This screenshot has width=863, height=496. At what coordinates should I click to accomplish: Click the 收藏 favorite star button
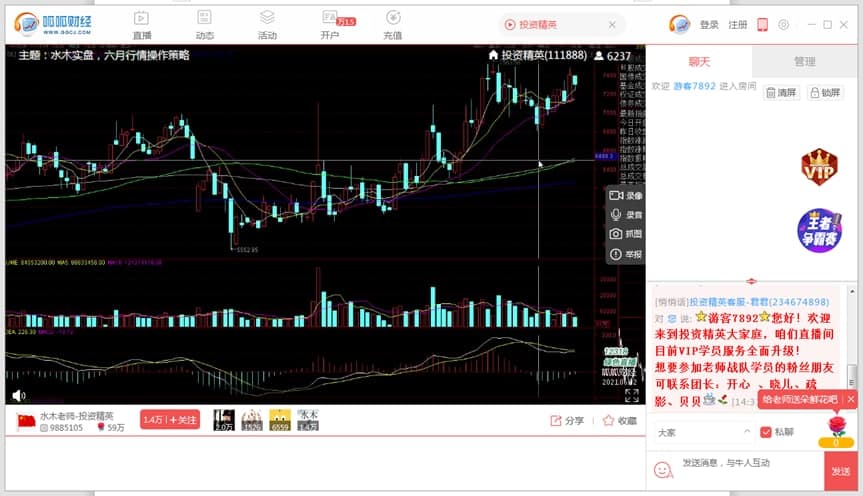pos(620,421)
